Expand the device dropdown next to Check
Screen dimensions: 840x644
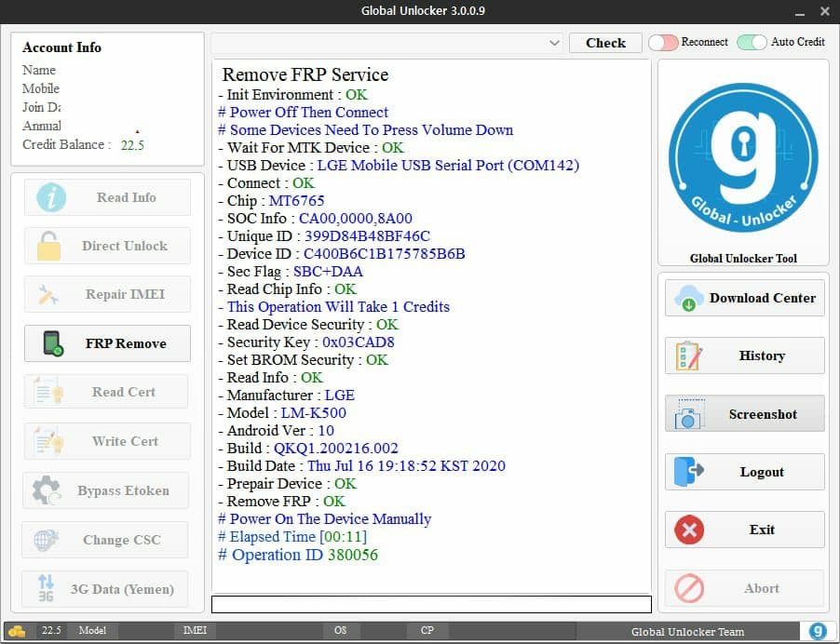[554, 44]
